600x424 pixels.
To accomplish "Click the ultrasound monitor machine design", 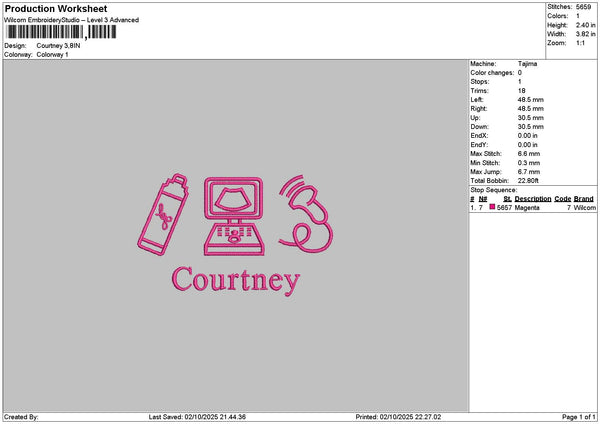I will pyautogui.click(x=234, y=216).
